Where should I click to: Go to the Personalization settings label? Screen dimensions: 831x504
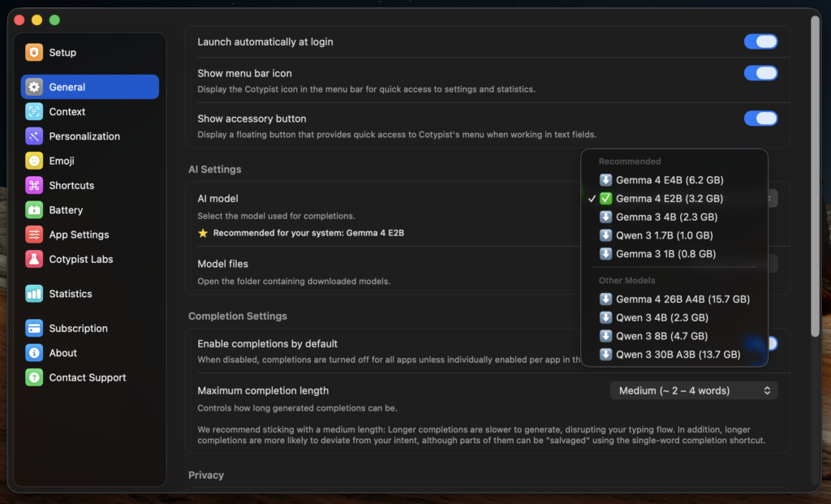[84, 136]
